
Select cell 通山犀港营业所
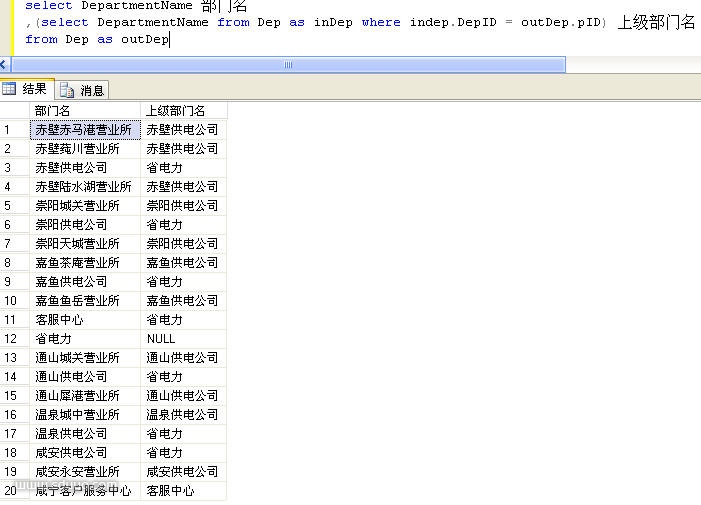point(85,396)
